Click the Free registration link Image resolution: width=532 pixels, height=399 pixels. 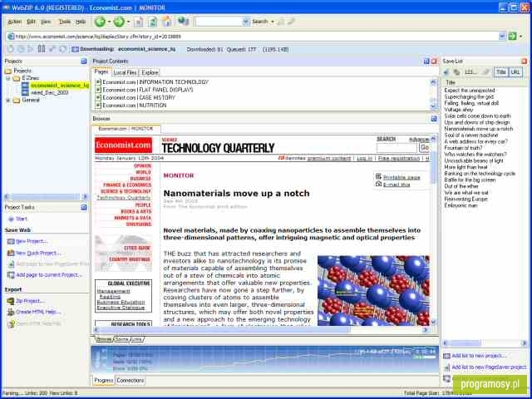[x=399, y=159]
